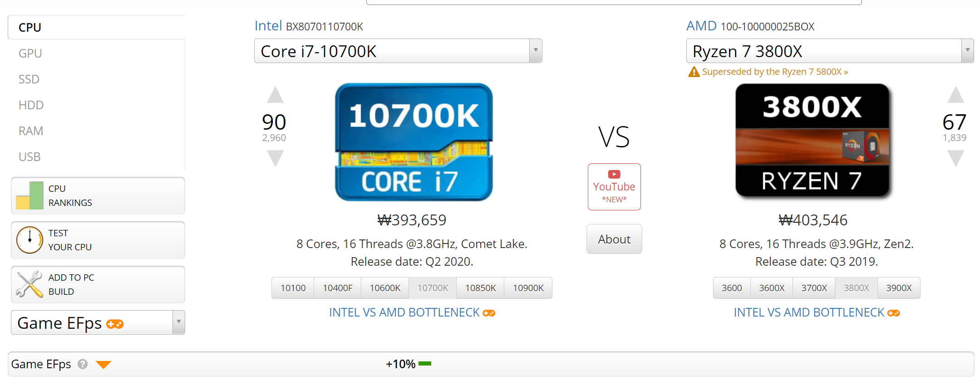Click the 3800X Ryzen 7 chip image
The image size is (980, 385).
point(813,140)
